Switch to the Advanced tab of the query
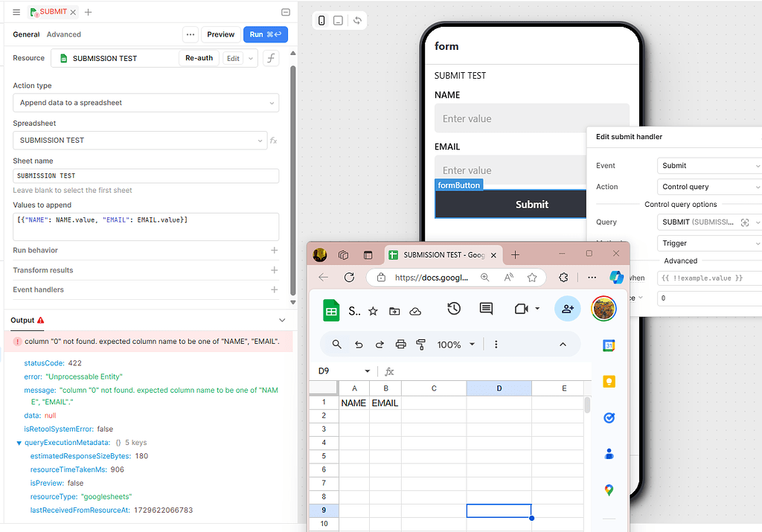The width and height of the screenshot is (762, 532). coord(63,34)
